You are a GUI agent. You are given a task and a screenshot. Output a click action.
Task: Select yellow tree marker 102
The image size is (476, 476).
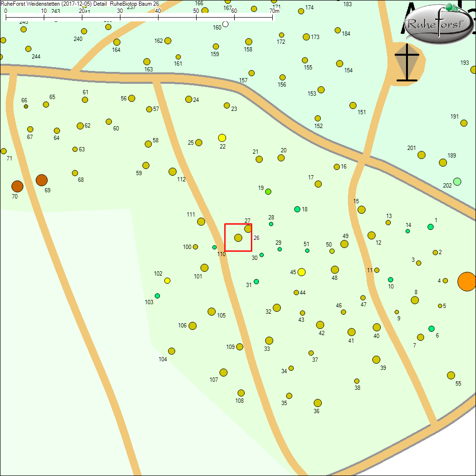167,280
